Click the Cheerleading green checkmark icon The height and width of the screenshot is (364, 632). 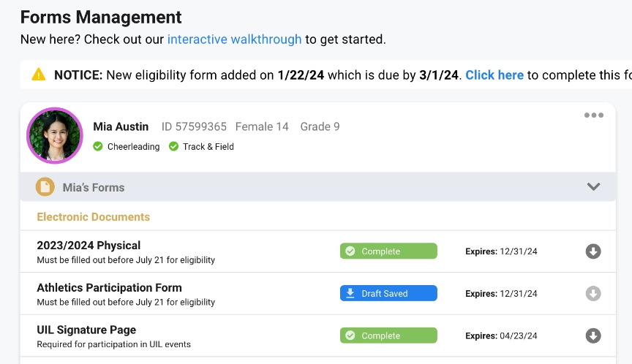[98, 147]
